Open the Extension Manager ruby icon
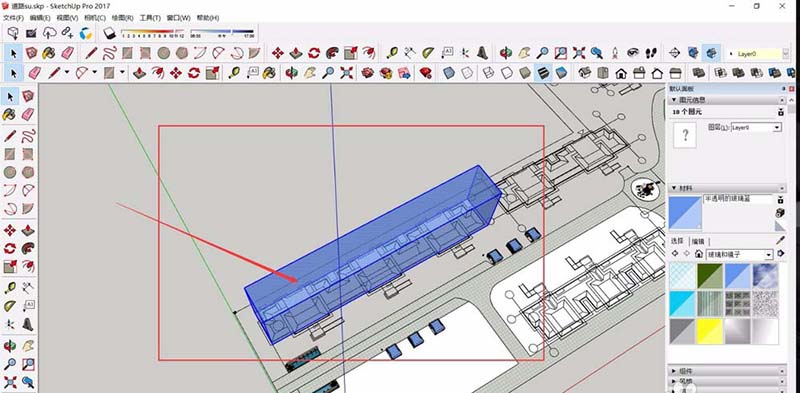This screenshot has width=800, height=393. coord(425,73)
